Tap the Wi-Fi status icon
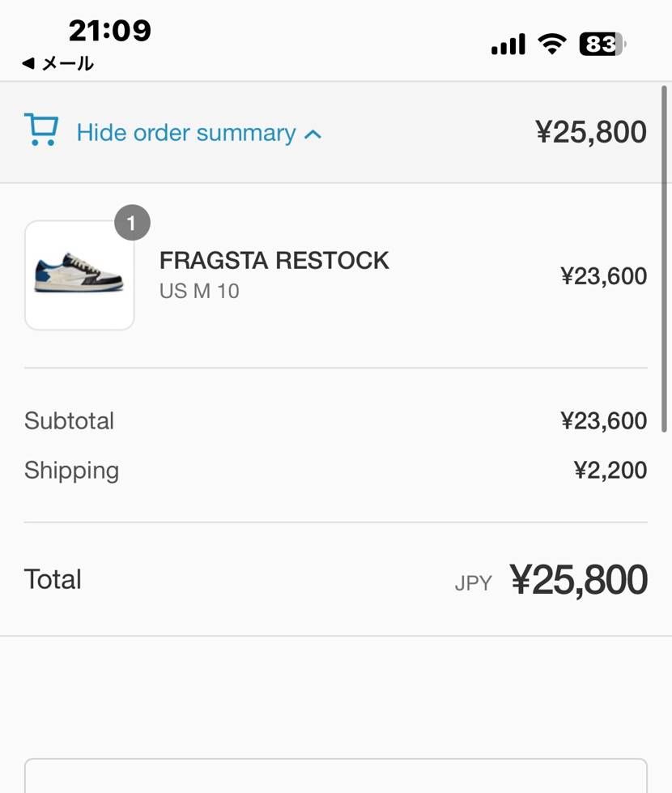This screenshot has width=672, height=793. click(552, 44)
